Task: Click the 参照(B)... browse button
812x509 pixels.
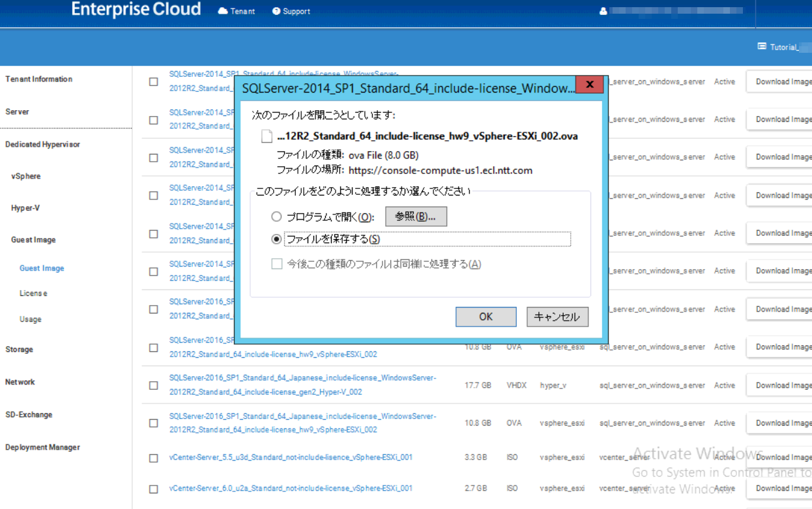Action: point(416,216)
